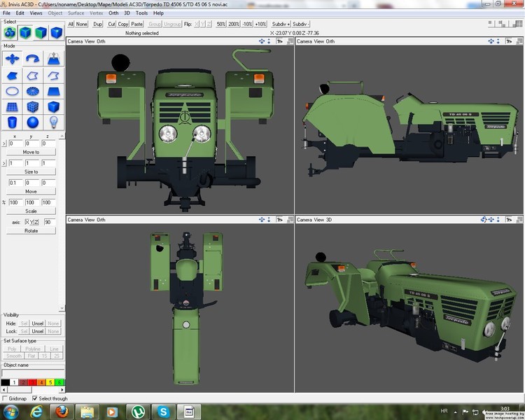The height and width of the screenshot is (420, 525).
Task: Select the flat Mesh grid tool
Action: [x=12, y=107]
